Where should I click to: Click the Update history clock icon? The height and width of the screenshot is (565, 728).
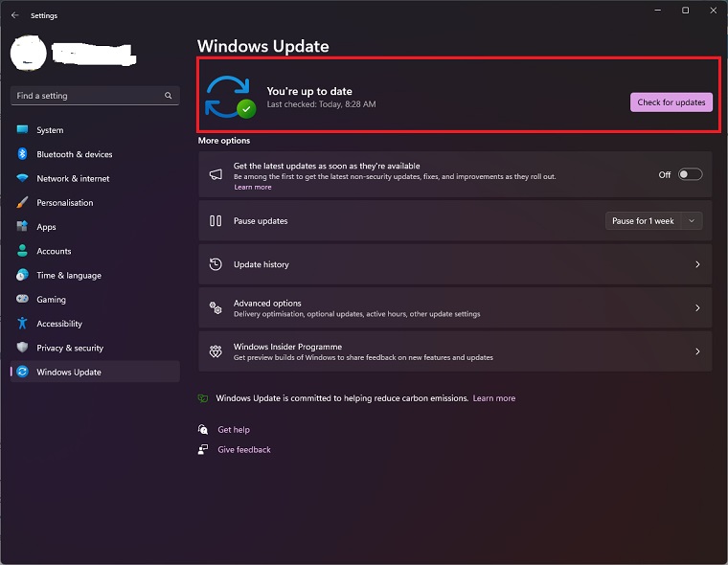pyautogui.click(x=216, y=264)
